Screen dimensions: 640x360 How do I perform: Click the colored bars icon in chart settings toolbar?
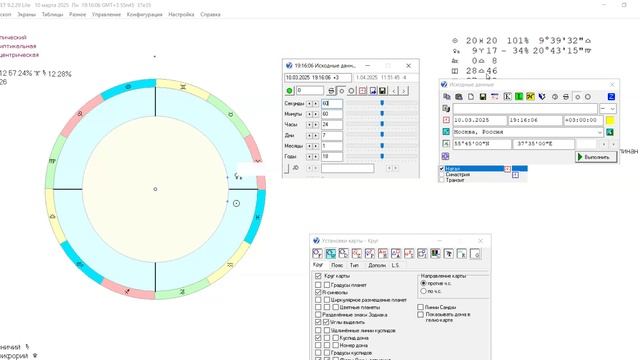[435, 254]
